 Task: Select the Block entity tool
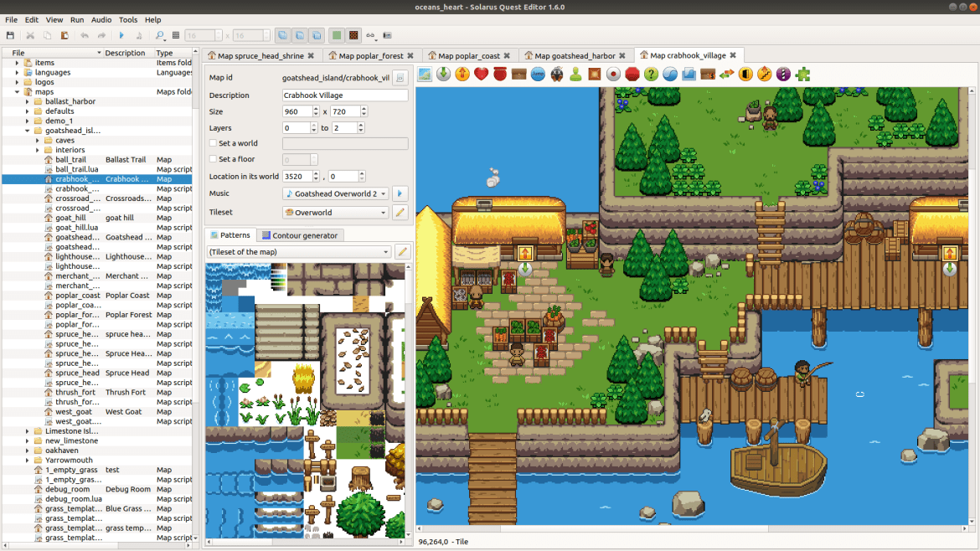pos(595,75)
